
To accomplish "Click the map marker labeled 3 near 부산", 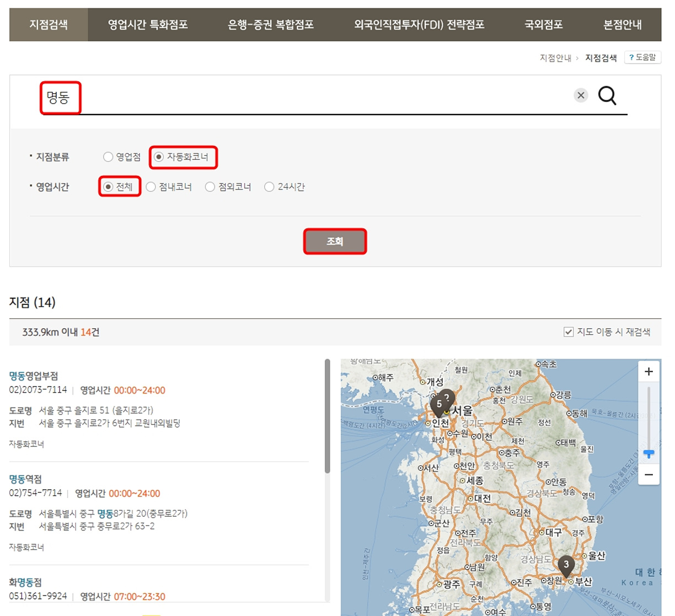I will 566,566.
